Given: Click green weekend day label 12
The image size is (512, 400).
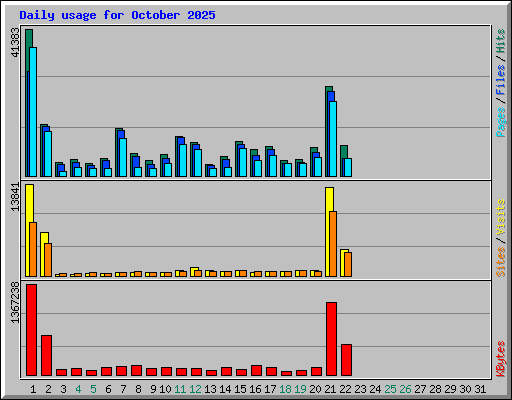Looking at the screenshot, I should click(x=195, y=389).
